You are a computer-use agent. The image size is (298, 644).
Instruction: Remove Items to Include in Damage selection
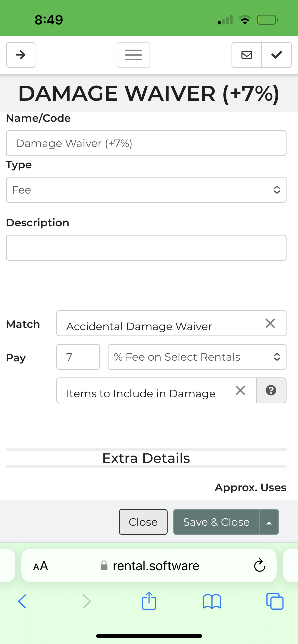click(240, 390)
